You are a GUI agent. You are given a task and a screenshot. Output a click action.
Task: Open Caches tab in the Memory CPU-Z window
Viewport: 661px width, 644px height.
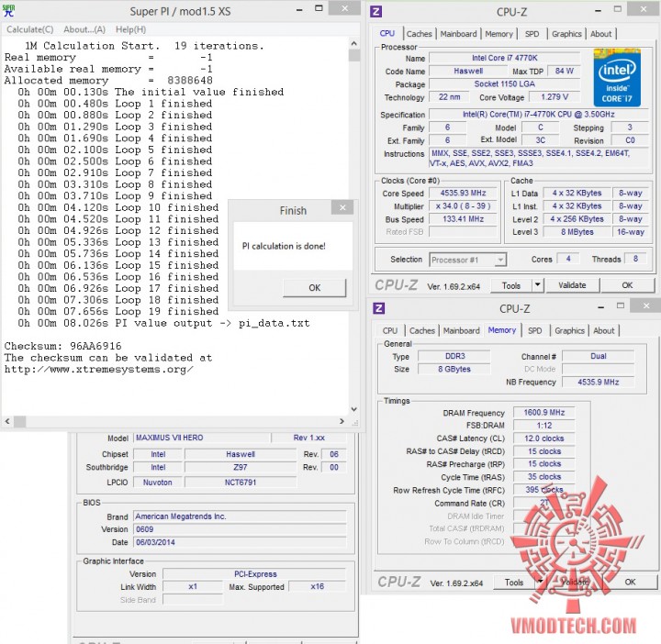point(422,330)
